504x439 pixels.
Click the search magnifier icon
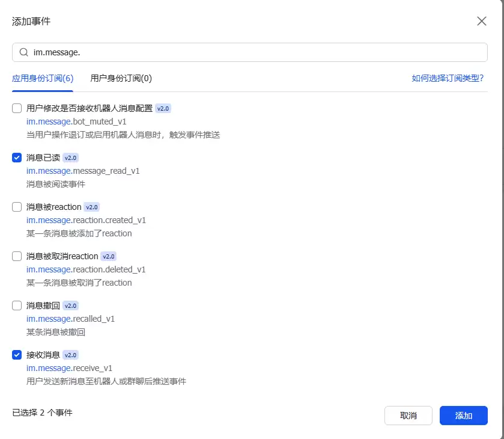[x=24, y=52]
